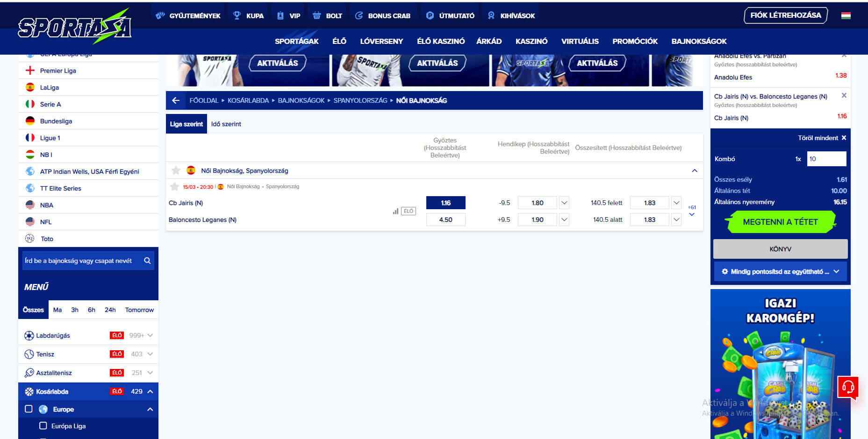Favorite the Női Bajnokság league star
The width and height of the screenshot is (868, 439).
point(176,170)
